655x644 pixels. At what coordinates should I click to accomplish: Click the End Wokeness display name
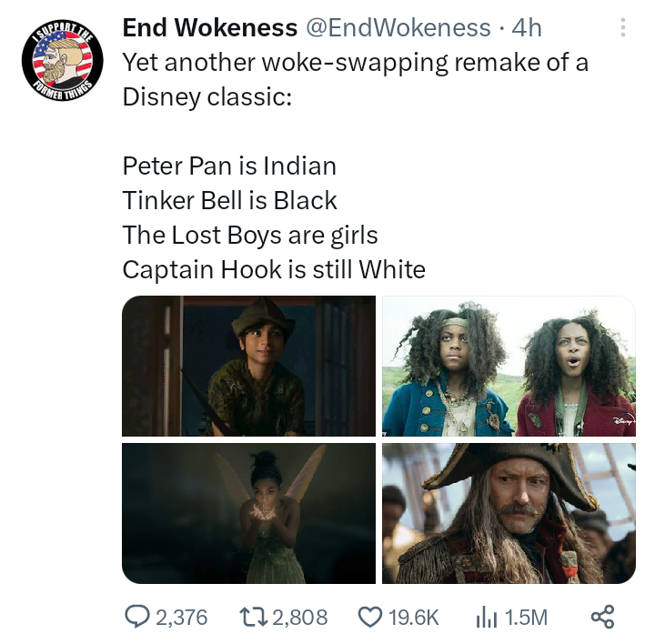(209, 28)
